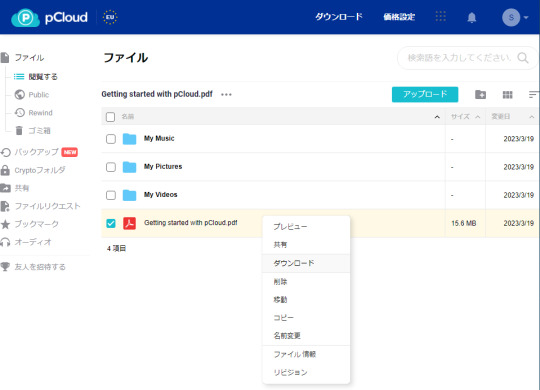
Task: Expand the account dropdown arrow
Action: [x=526, y=17]
